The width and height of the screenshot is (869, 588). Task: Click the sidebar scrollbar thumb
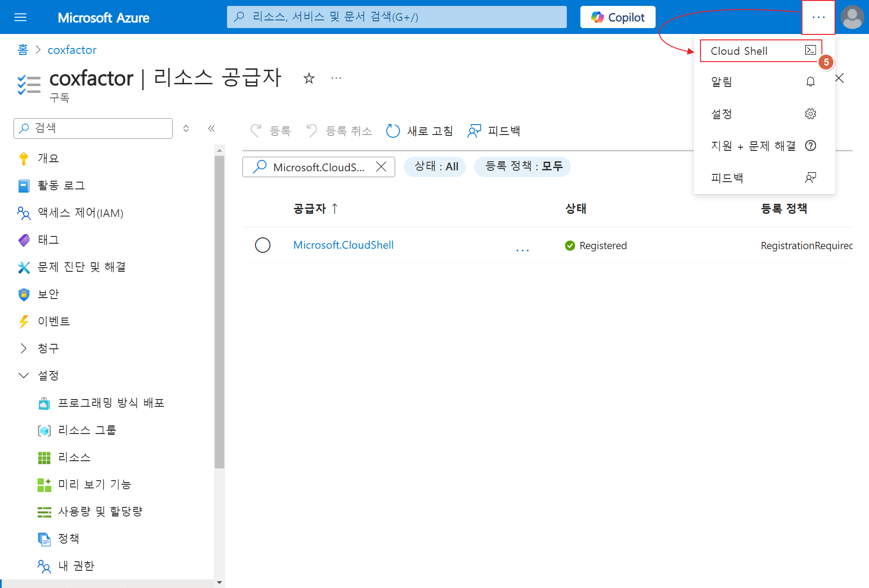tap(219, 312)
